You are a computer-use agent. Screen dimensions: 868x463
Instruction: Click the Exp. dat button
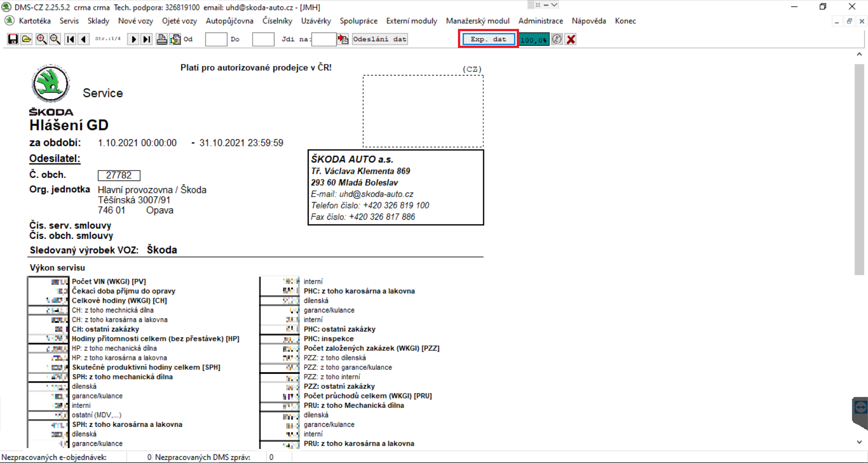point(488,39)
